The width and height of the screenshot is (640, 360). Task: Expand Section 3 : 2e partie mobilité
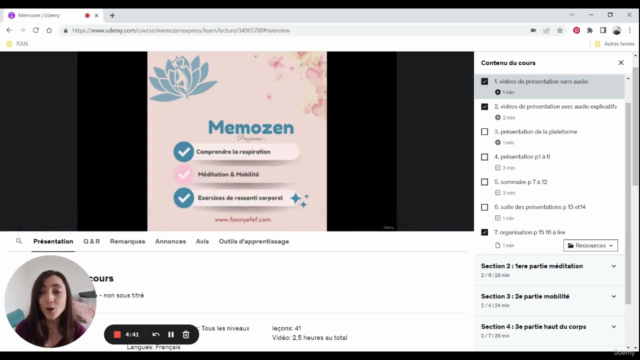point(549,300)
